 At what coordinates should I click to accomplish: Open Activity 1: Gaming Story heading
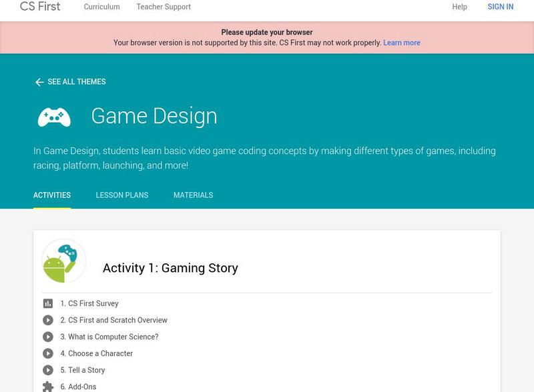click(x=170, y=268)
